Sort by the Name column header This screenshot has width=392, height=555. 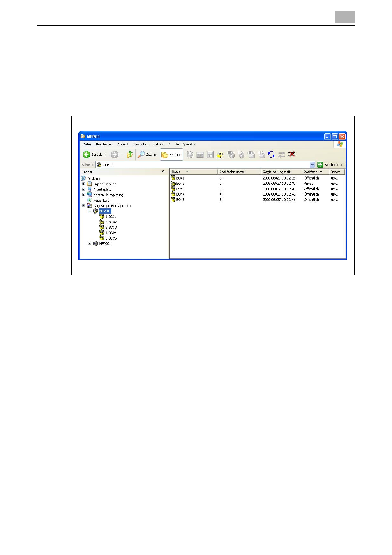click(194, 172)
